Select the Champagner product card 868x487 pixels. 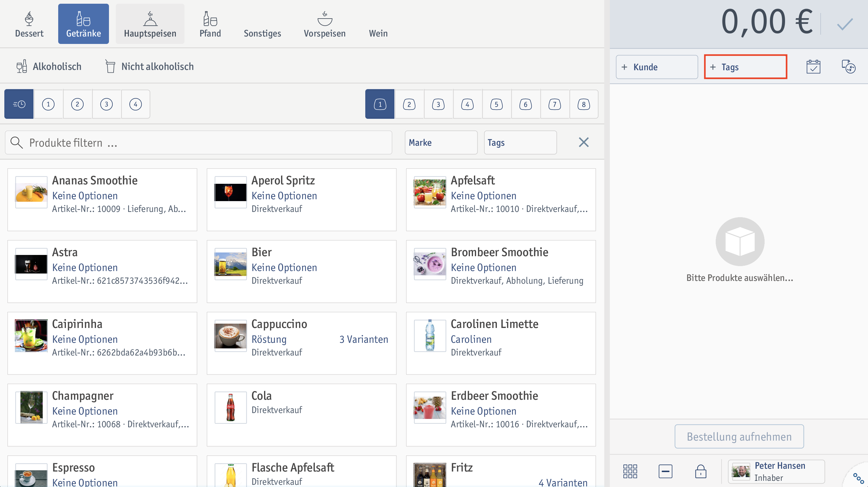coord(102,415)
